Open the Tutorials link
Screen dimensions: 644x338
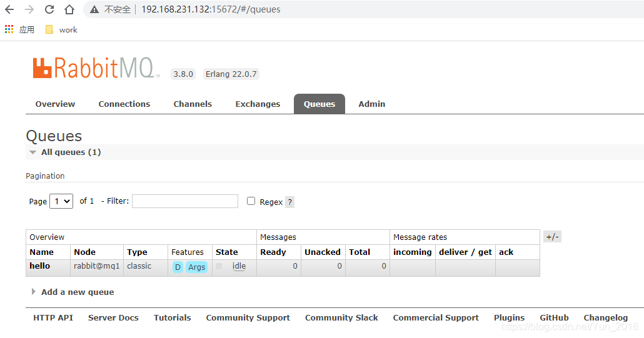pos(172,317)
